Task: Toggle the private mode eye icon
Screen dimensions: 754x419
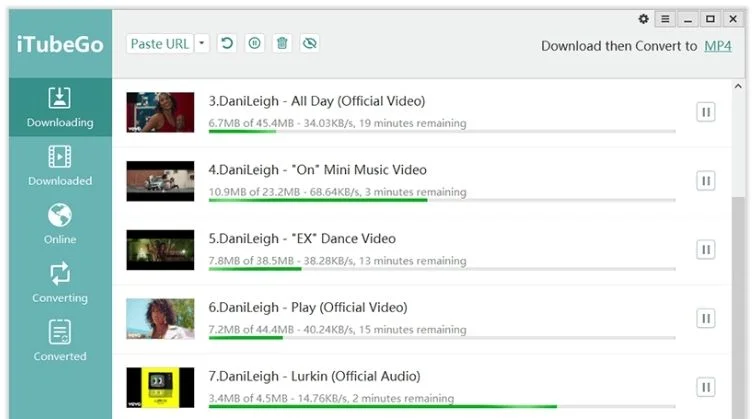Action: 310,43
